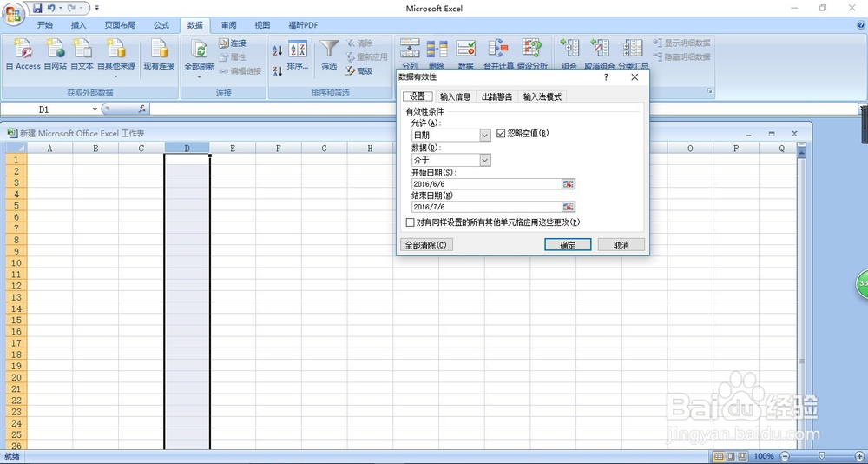Viewport: 868px width, 464px height.
Task: Pick range for start date (开始日期)
Action: [569, 184]
